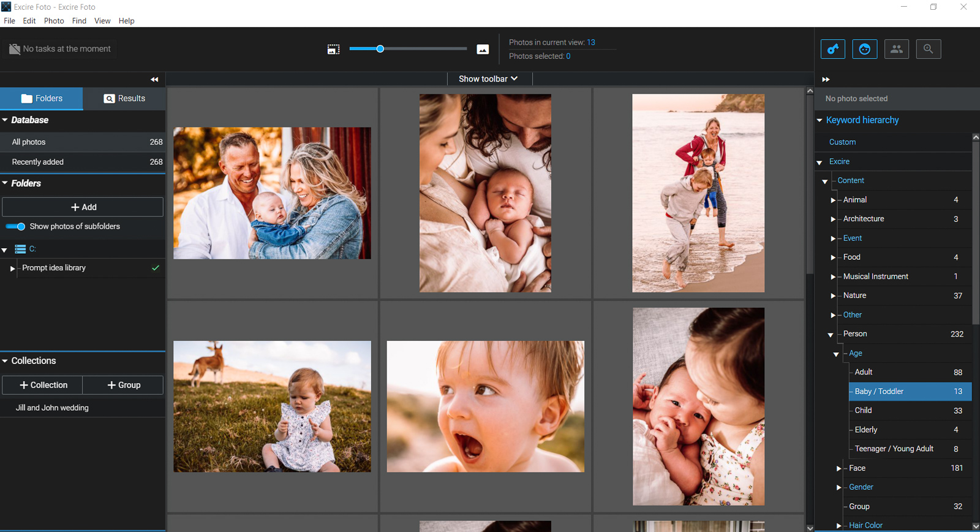Switch to the Results tab
The width and height of the screenshot is (980, 532).
pyautogui.click(x=124, y=98)
